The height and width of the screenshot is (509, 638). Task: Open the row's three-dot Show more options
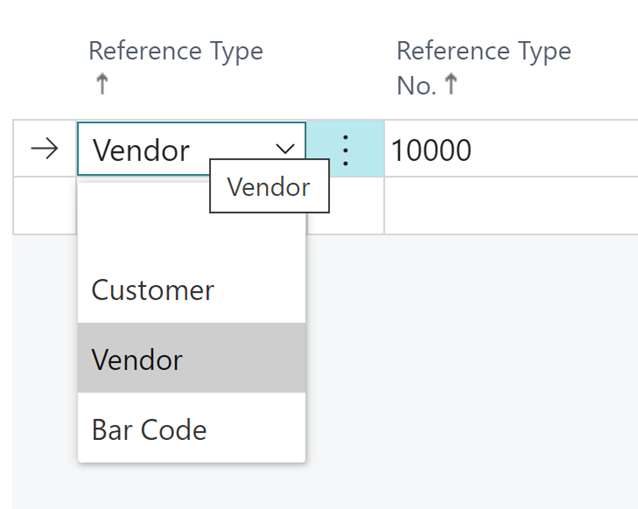pos(345,150)
